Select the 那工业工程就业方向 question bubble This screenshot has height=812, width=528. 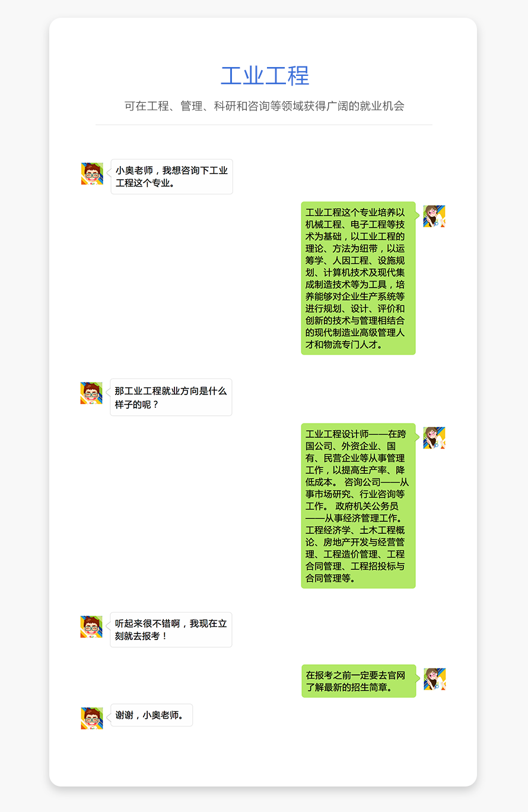point(171,397)
